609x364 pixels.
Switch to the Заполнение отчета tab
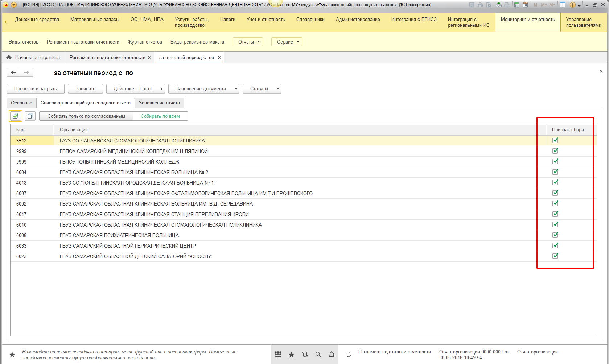coord(159,103)
